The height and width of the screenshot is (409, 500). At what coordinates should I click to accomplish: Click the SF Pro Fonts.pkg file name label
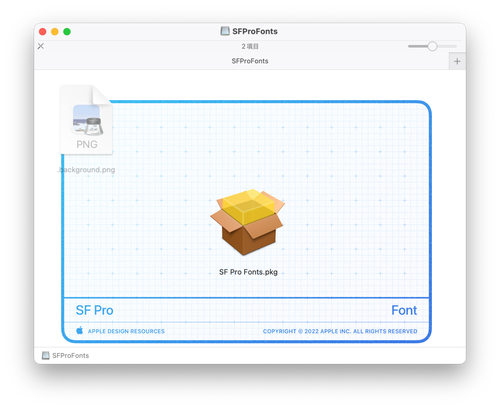tap(248, 272)
